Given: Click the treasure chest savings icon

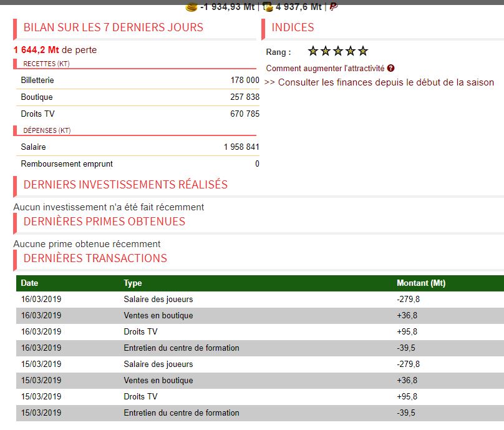Looking at the screenshot, I should [268, 7].
